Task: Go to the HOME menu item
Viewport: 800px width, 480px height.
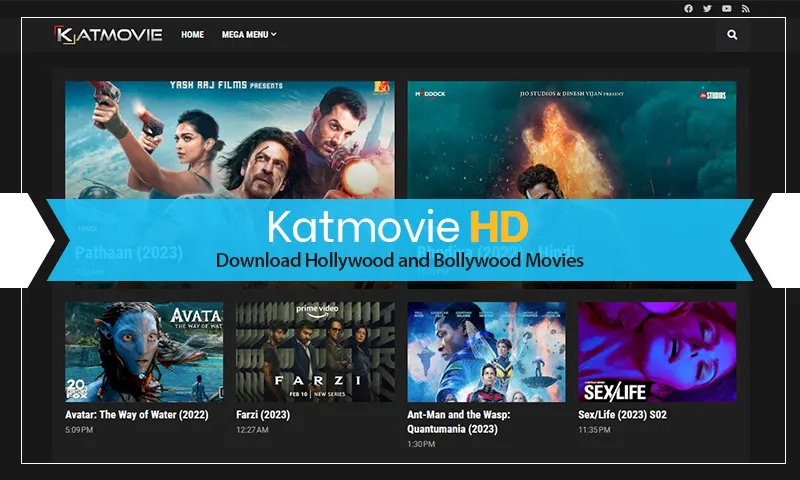Action: 192,35
